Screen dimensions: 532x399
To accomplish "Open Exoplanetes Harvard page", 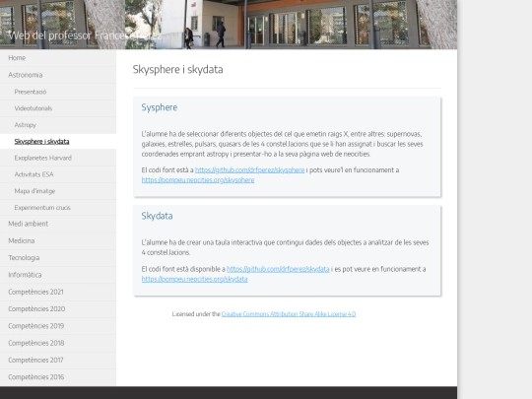I will [58, 158].
